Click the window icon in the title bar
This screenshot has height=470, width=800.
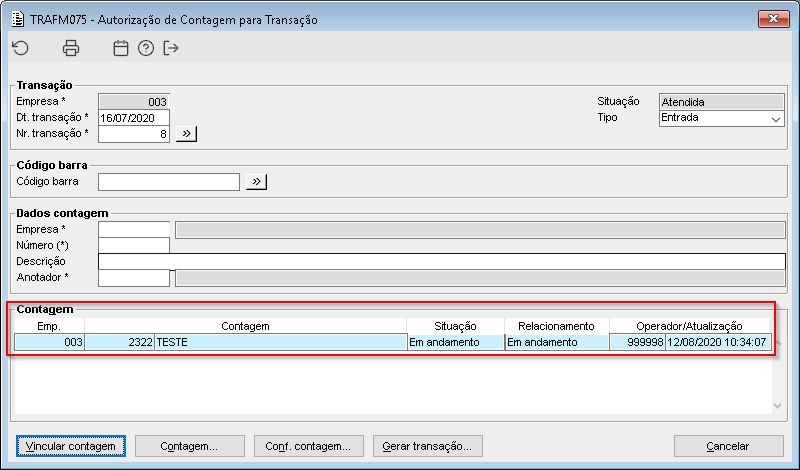[16, 19]
